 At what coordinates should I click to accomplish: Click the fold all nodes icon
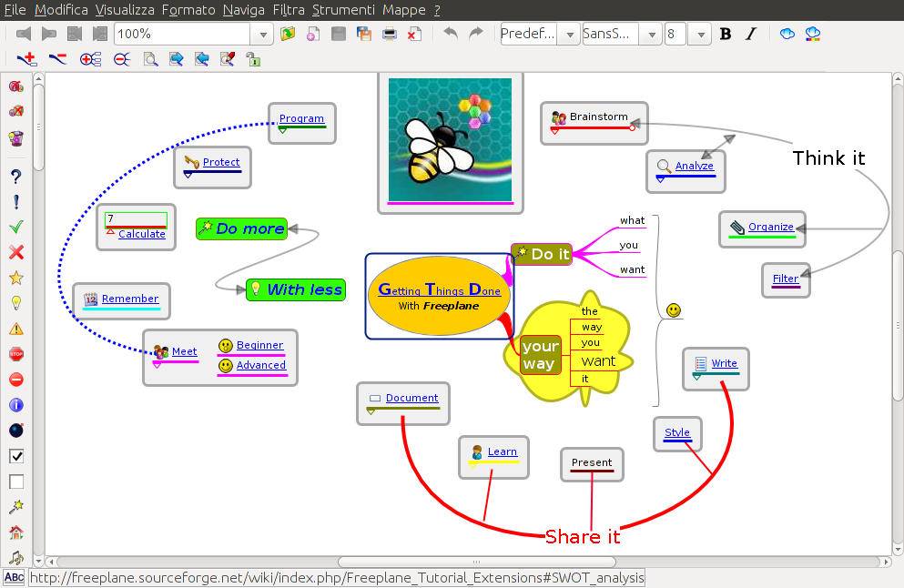tap(122, 59)
